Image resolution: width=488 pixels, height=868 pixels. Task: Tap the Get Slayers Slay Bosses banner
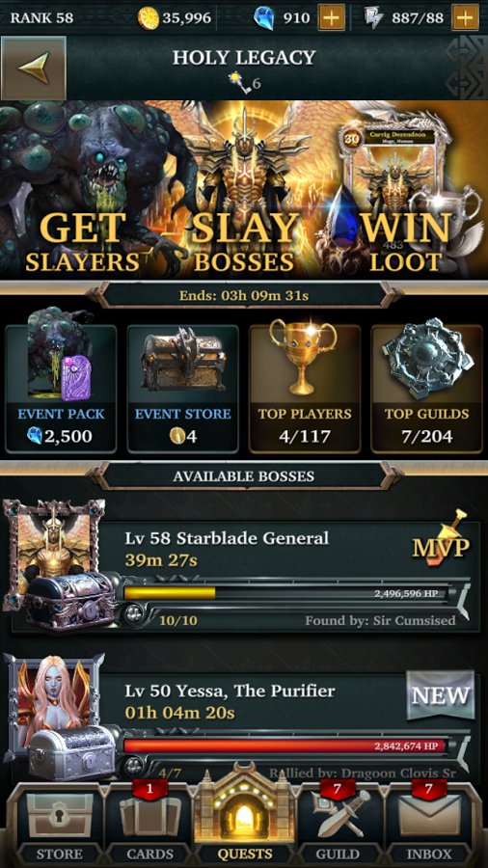[x=244, y=190]
